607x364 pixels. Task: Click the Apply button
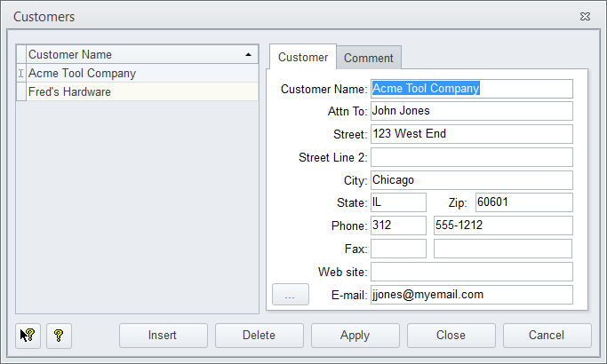coord(355,336)
